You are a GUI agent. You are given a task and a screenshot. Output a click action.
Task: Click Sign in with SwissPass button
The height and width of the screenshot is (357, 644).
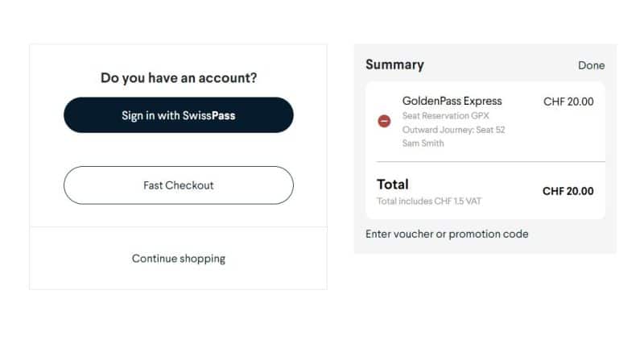click(x=178, y=115)
